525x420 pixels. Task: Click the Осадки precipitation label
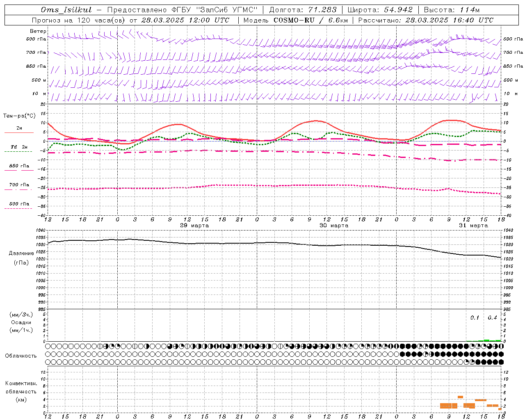(x=21, y=322)
